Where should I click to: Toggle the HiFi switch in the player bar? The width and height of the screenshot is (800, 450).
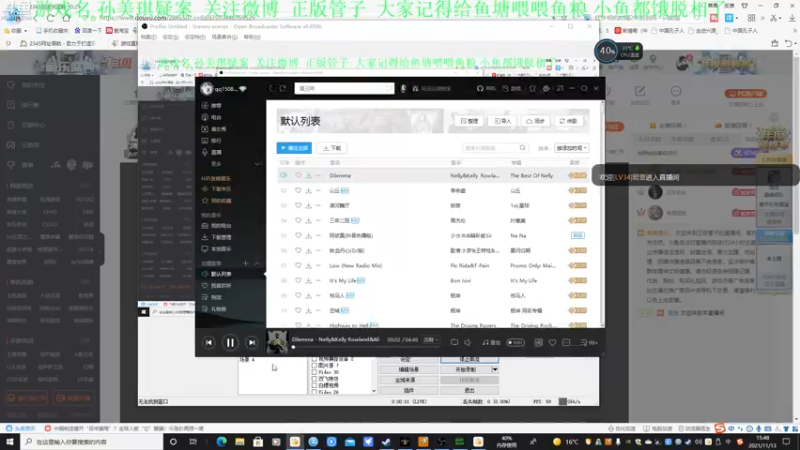click(515, 343)
